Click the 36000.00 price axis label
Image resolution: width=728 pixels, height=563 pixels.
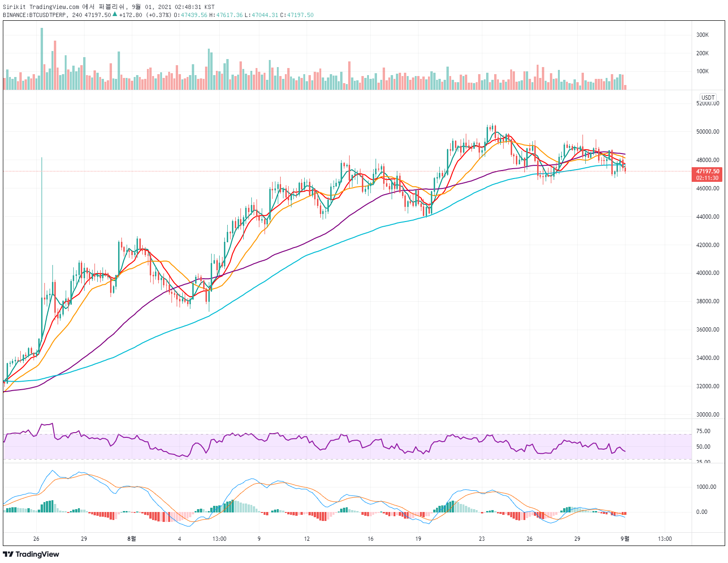click(x=708, y=330)
